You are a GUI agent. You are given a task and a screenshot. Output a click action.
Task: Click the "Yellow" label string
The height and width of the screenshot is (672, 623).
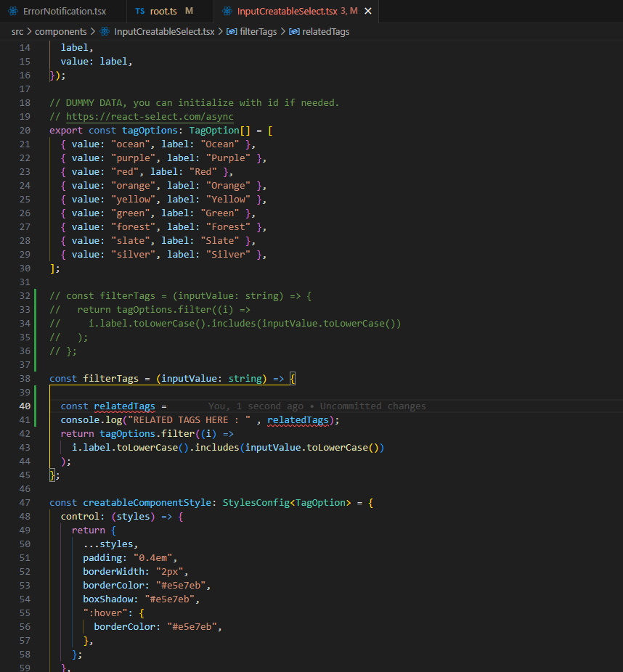tap(228, 200)
